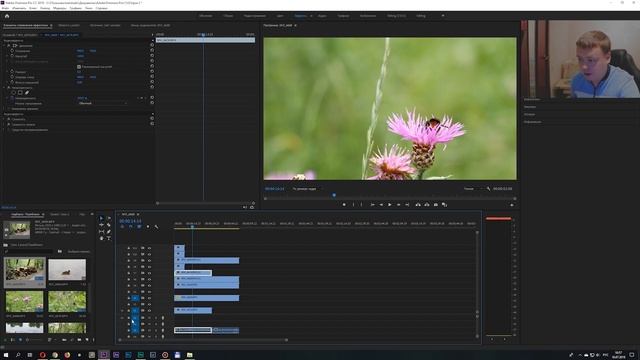Hide the topmost video track output eye

pos(149,248)
